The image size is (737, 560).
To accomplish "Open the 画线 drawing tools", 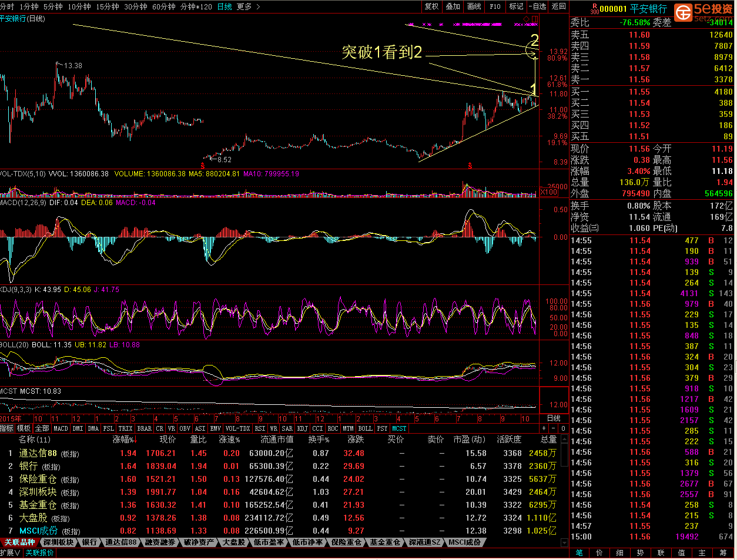I will [x=474, y=6].
